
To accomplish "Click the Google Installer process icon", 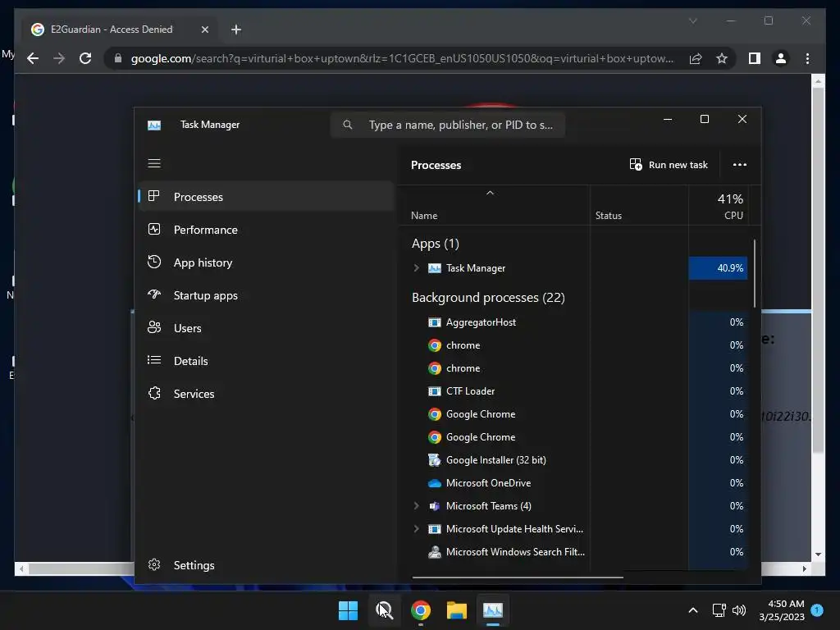I will (435, 460).
